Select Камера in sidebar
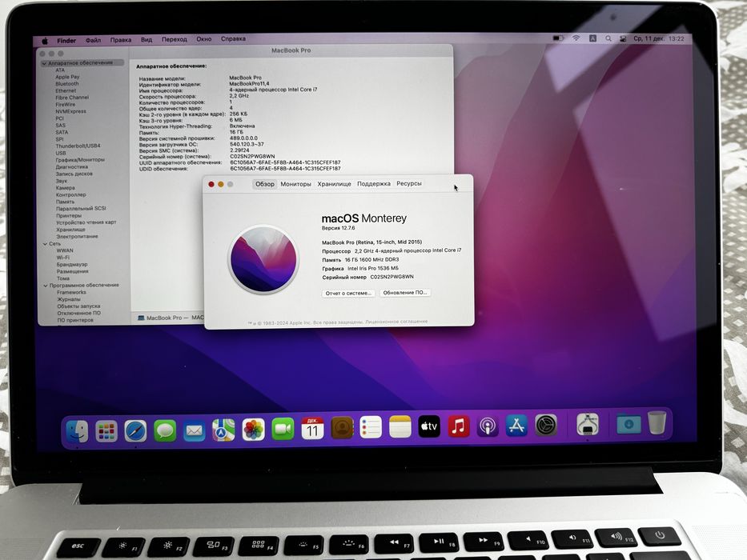The width and height of the screenshot is (747, 560). point(66,188)
